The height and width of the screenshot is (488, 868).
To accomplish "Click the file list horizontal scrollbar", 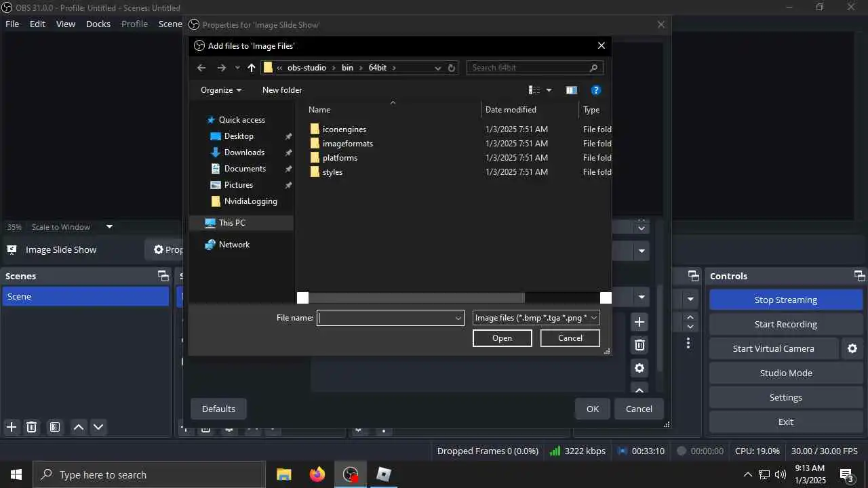I will click(416, 298).
